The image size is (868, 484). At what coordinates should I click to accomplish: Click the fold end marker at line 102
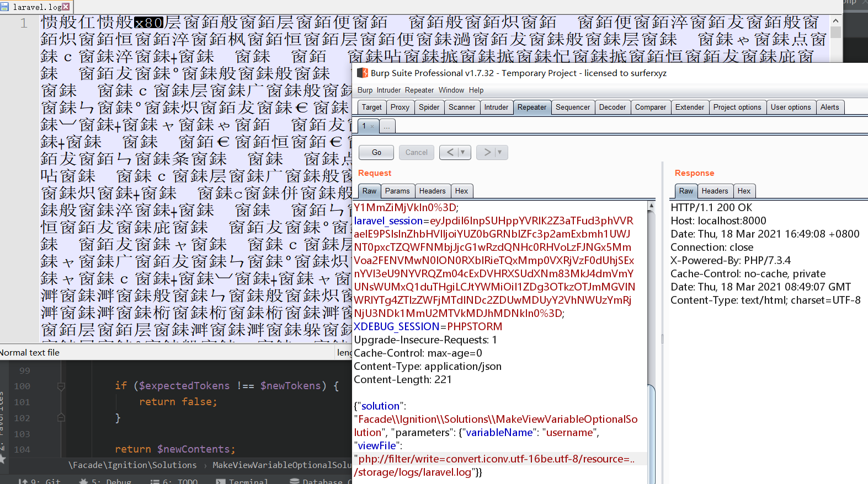pyautogui.click(x=61, y=418)
